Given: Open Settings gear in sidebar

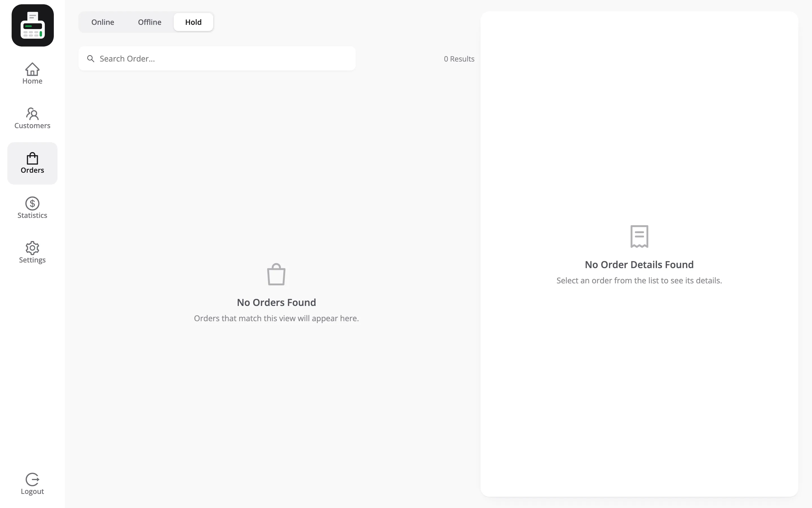Looking at the screenshot, I should click(x=32, y=253).
